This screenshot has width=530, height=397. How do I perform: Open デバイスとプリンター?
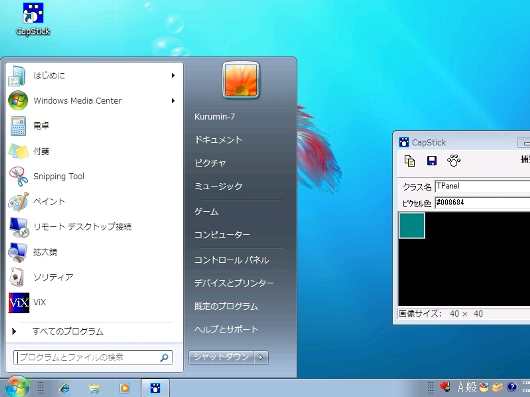tap(234, 283)
